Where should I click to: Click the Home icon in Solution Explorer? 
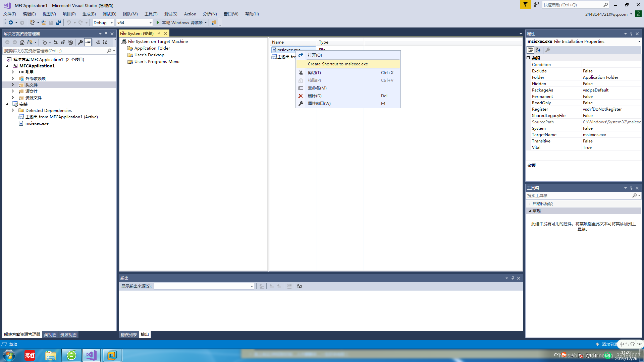22,42
